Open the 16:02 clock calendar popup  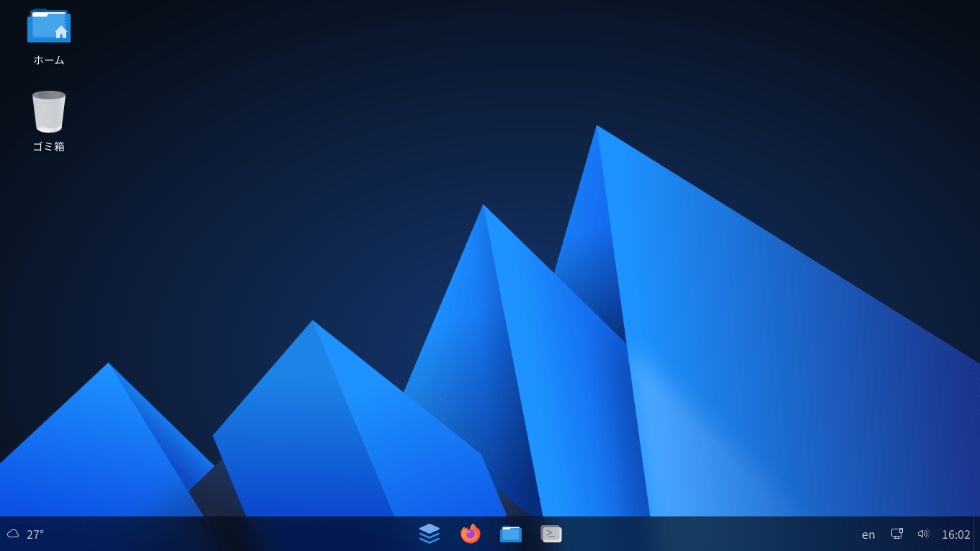955,534
